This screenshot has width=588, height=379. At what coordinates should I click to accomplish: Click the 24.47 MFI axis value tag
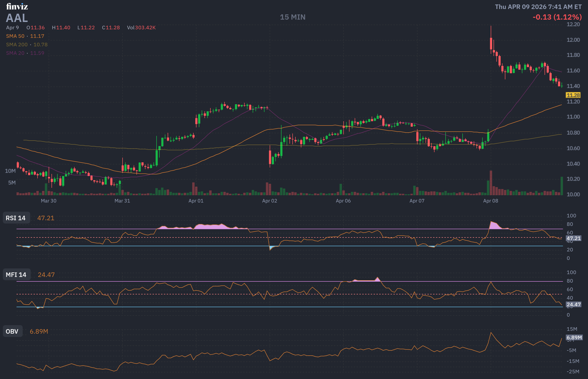(574, 304)
